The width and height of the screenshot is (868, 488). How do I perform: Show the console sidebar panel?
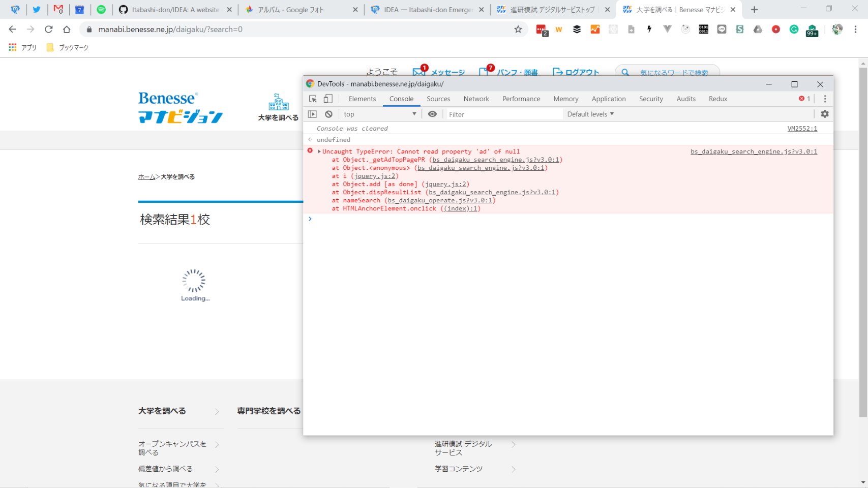312,114
